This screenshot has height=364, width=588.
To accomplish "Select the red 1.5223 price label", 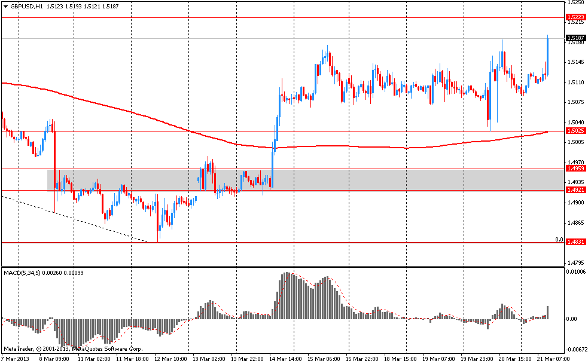I will click(575, 18).
